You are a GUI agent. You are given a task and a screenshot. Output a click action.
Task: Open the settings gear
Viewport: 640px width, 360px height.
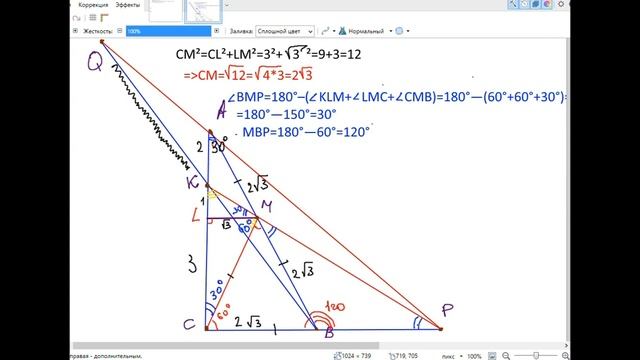click(x=561, y=4)
